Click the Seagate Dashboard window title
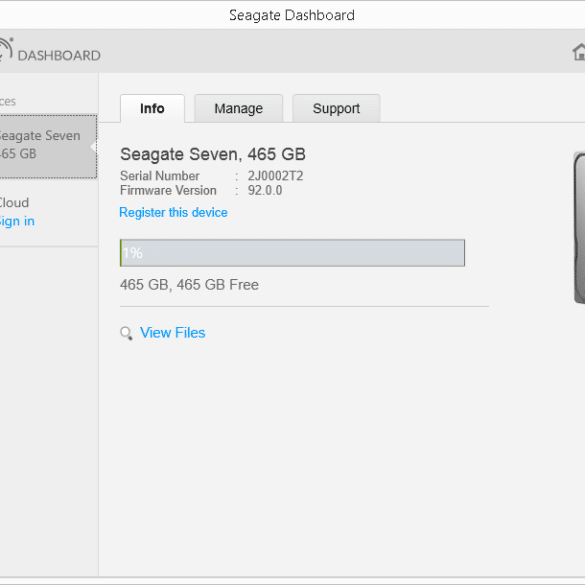Screen dimensions: 585x585 point(292,15)
